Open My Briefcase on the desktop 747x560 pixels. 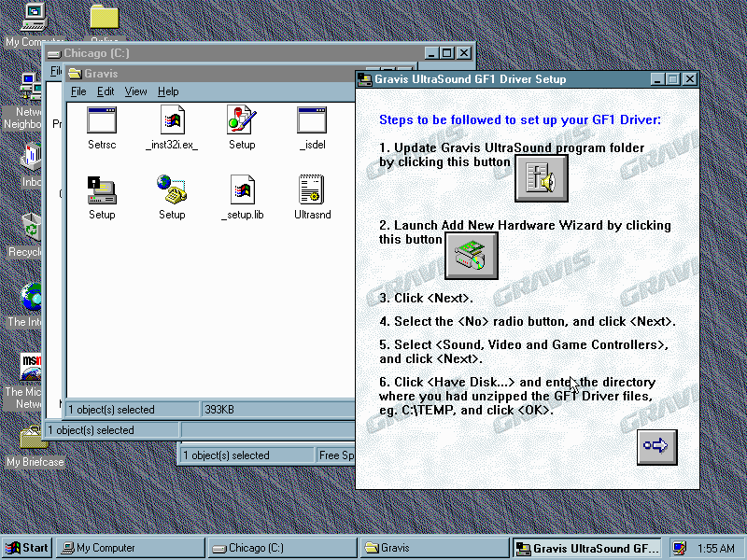[x=35, y=441]
